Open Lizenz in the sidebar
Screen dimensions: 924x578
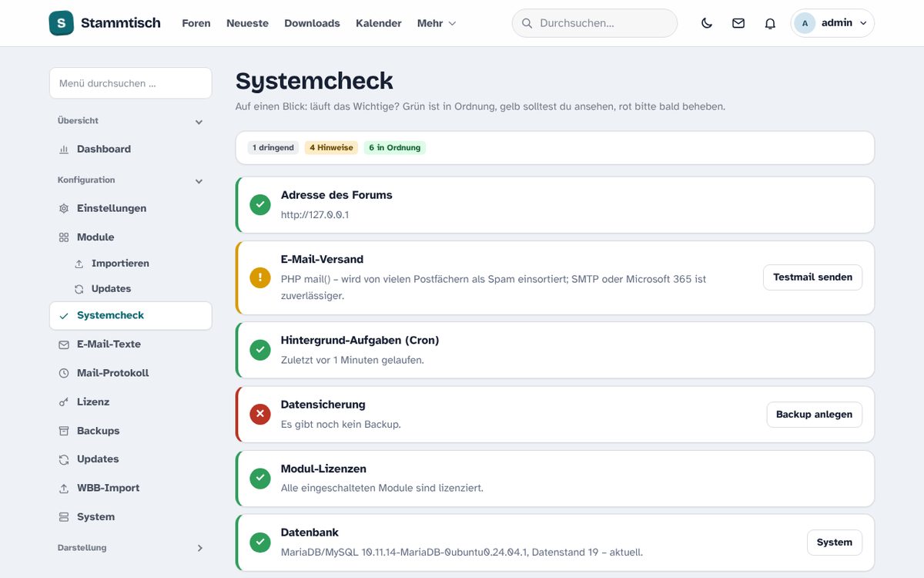point(130,402)
